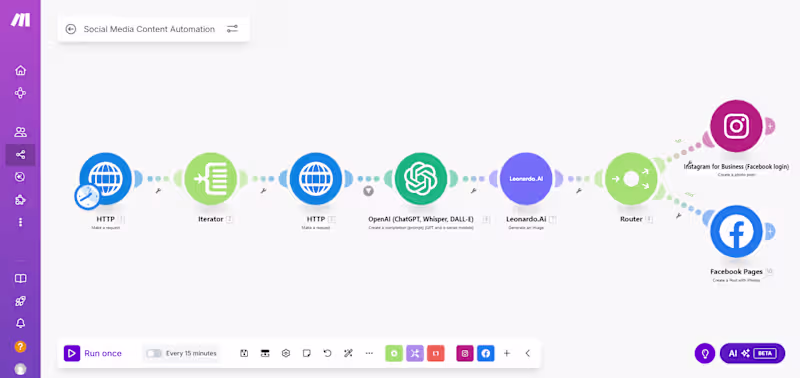This screenshot has height=378, width=800.
Task: Click the Leonardo.Ai label under its module
Action: coord(526,219)
